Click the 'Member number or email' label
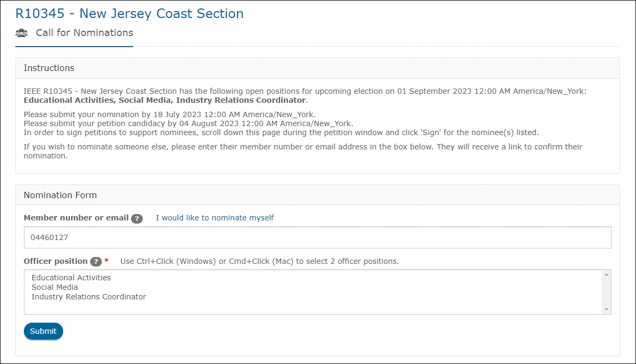This screenshot has height=364, width=636. tap(76, 218)
